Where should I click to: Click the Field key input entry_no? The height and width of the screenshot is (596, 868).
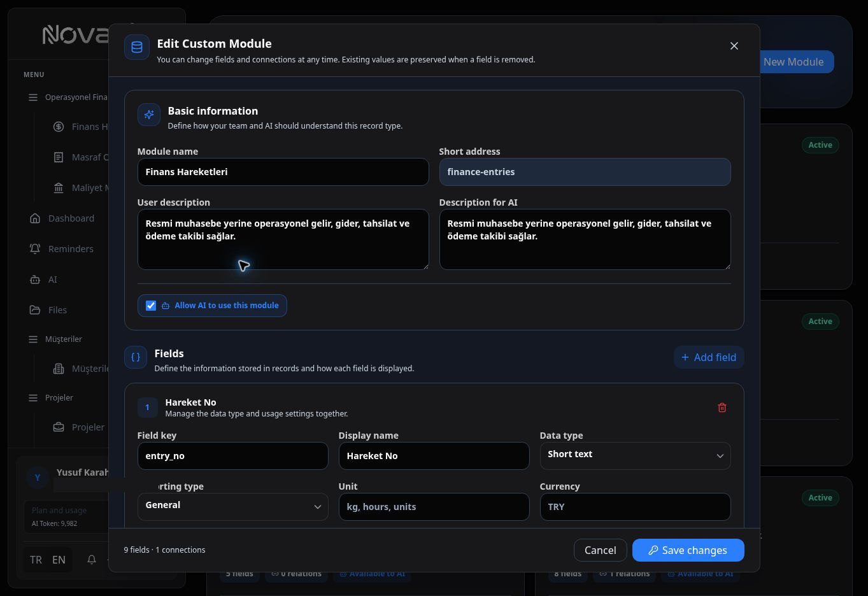tap(232, 456)
